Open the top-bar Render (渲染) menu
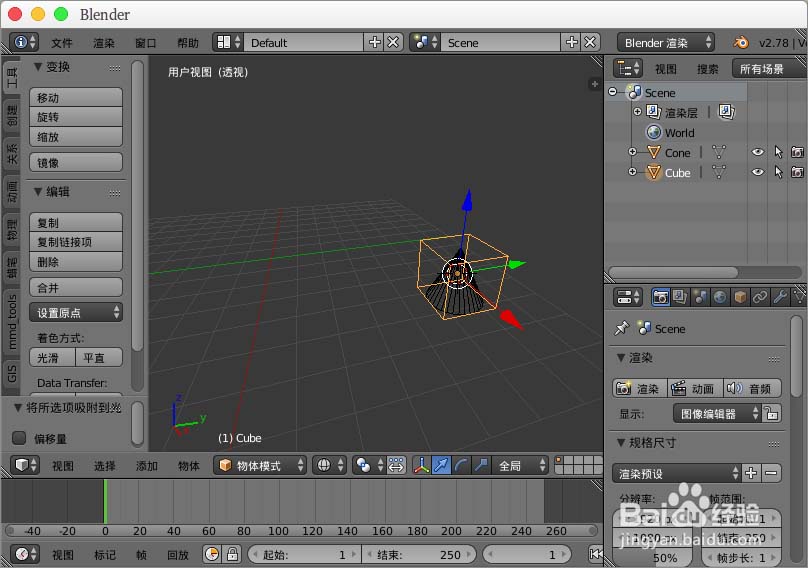Image resolution: width=808 pixels, height=568 pixels. click(104, 43)
